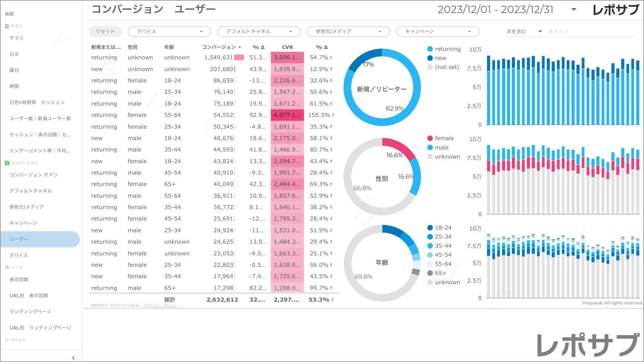
Task: Go to ランディングページ in sidebar
Action: pyautogui.click(x=31, y=311)
